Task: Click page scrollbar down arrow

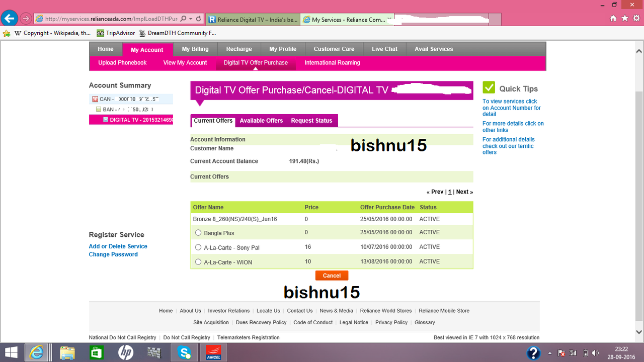Action: [x=639, y=332]
